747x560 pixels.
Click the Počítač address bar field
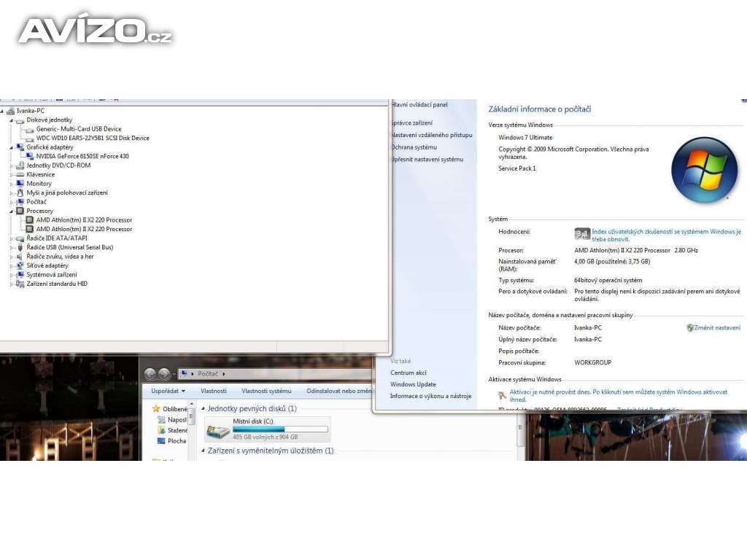tap(277, 374)
